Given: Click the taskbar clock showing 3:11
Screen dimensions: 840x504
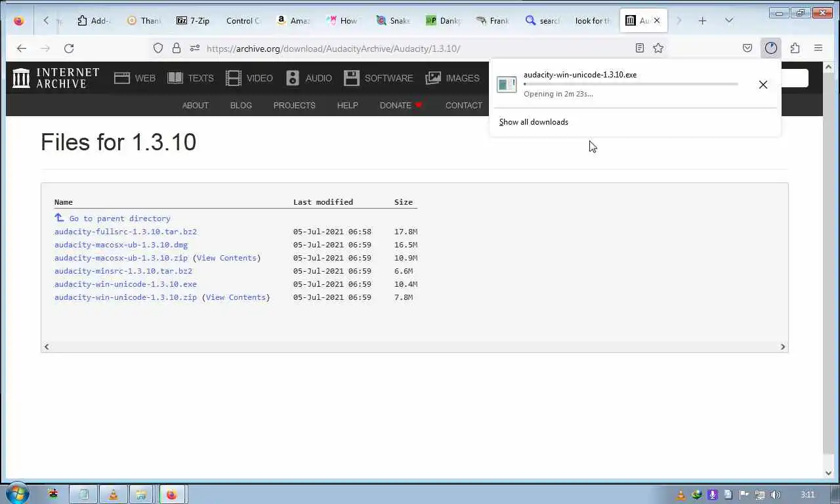Looking at the screenshot, I should 808,495.
